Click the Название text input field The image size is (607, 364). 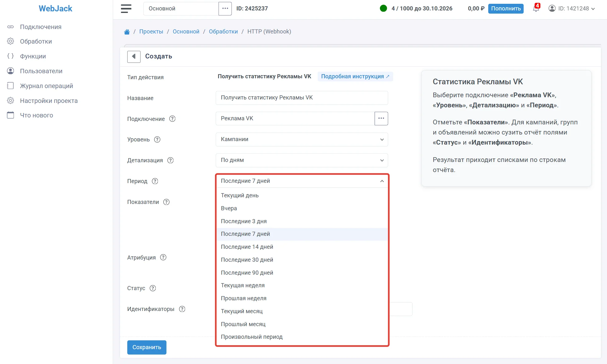click(x=302, y=98)
